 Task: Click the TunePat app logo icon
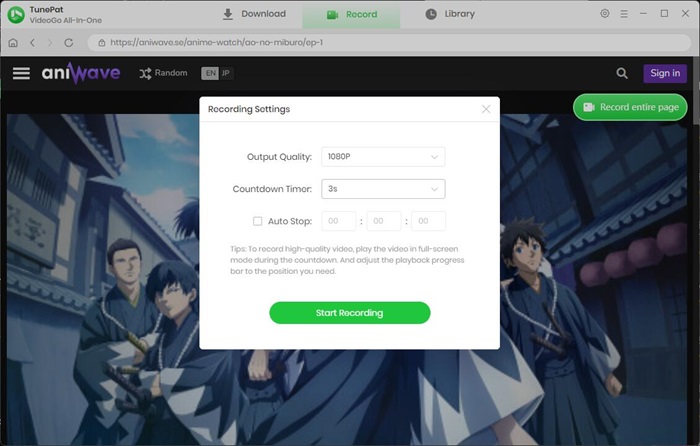(x=16, y=15)
